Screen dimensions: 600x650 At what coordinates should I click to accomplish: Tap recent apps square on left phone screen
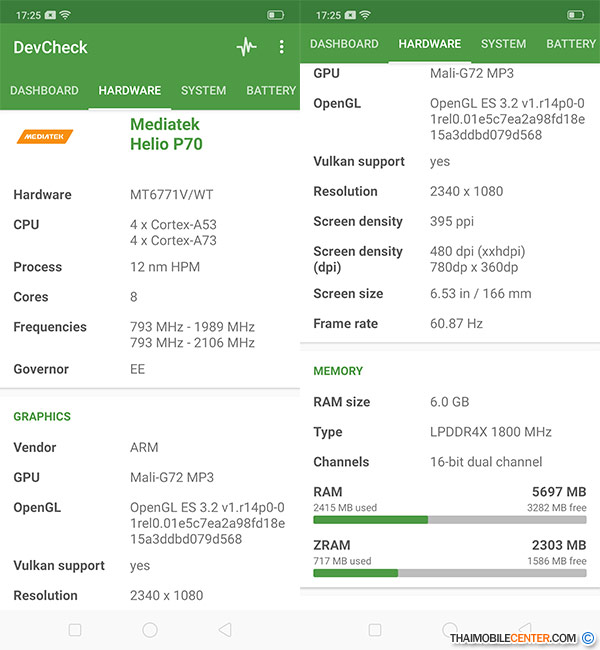[x=75, y=630]
